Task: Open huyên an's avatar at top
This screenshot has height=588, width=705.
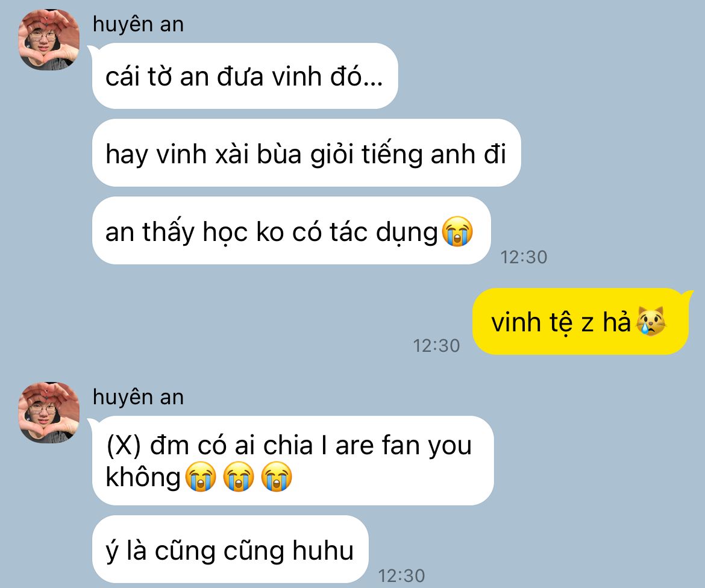Action: [x=49, y=40]
